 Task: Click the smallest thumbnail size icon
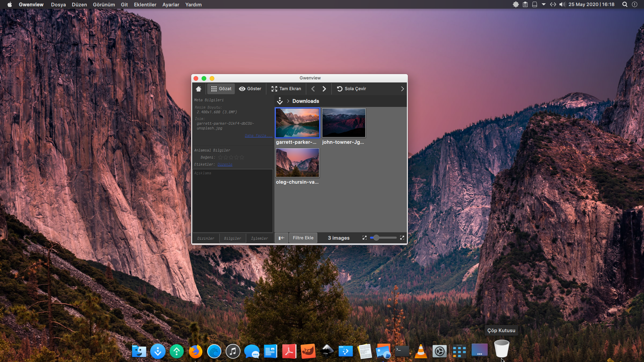365,238
